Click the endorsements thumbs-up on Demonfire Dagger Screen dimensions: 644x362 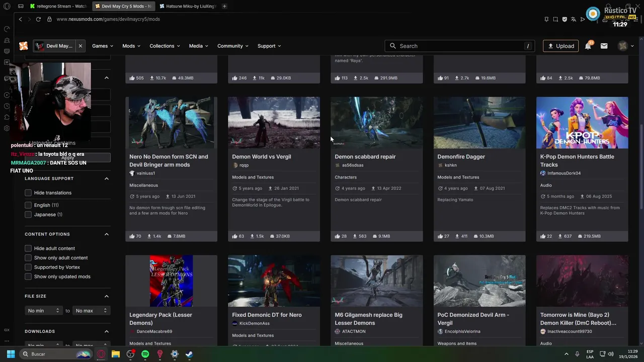[440, 236]
